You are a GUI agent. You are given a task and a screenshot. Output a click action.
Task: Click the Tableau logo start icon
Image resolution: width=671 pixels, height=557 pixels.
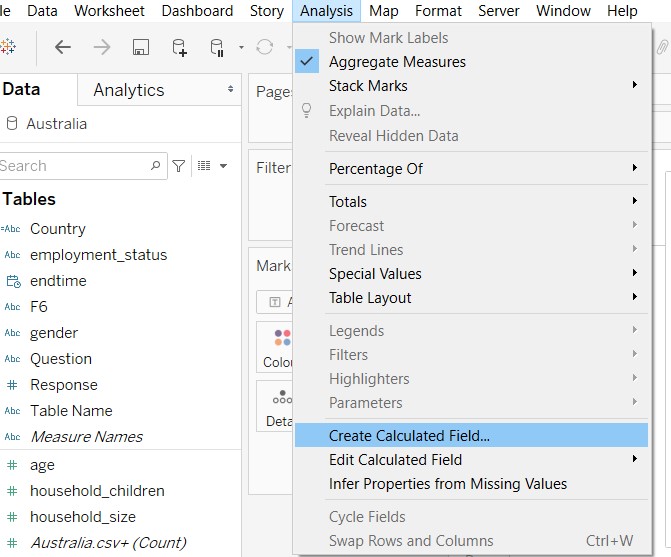(8, 47)
